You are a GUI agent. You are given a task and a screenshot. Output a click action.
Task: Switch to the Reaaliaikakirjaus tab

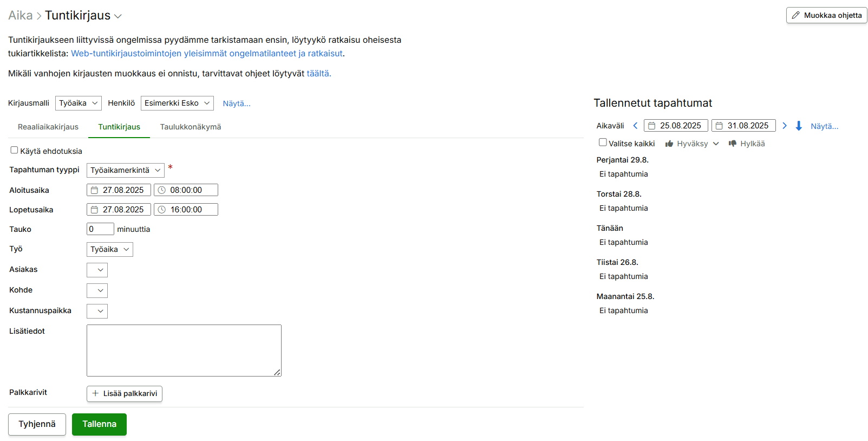click(x=48, y=127)
